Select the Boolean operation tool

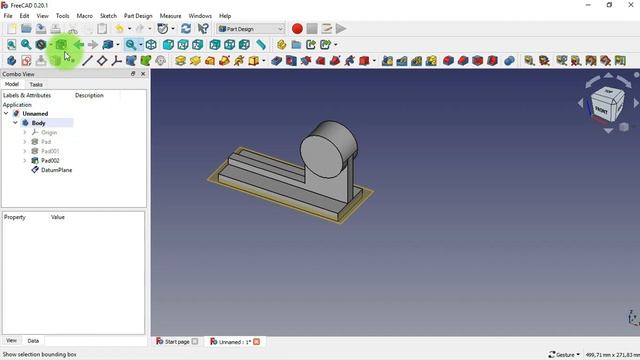point(509,61)
